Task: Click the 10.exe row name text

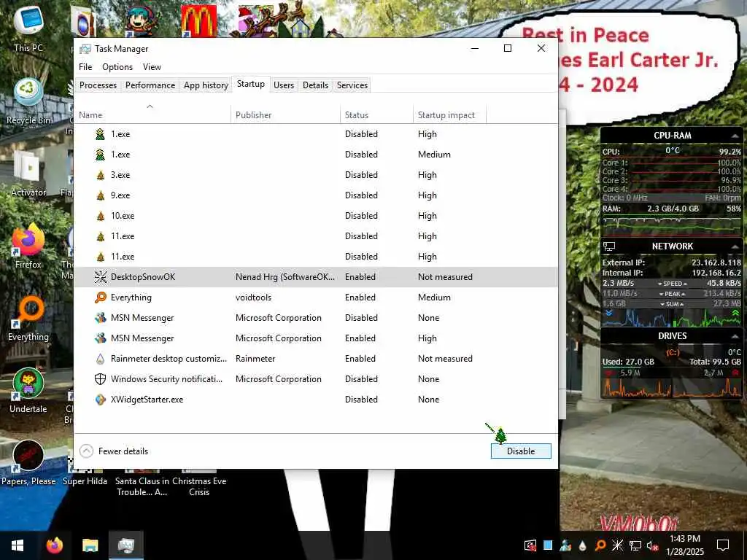Action: click(123, 216)
